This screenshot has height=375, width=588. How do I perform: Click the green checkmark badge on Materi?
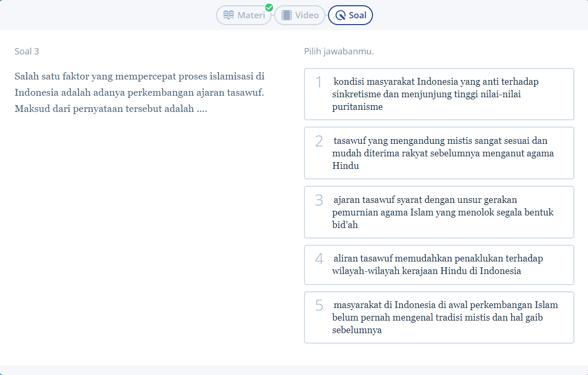(x=269, y=7)
